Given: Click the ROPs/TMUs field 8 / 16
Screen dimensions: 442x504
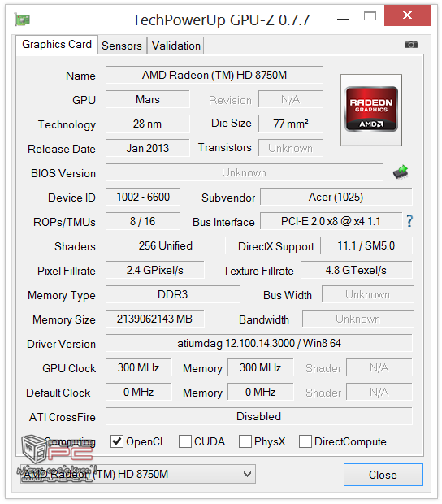Looking at the screenshot, I should pos(143,221).
